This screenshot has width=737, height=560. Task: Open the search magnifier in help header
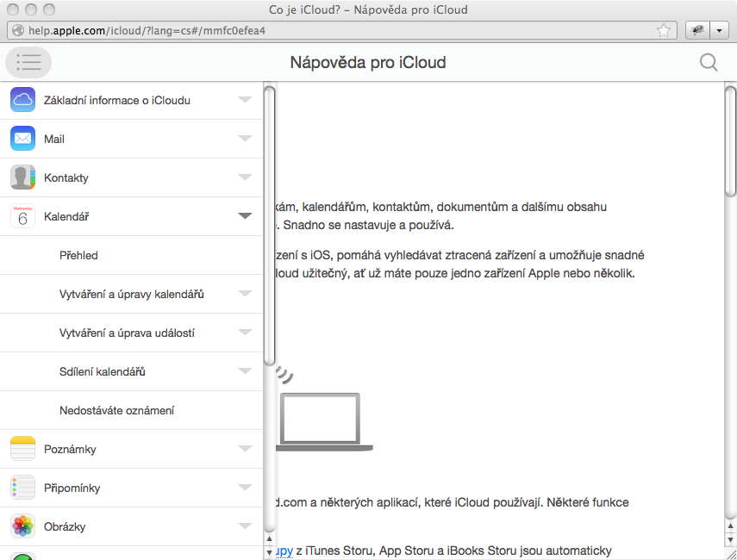tap(709, 62)
